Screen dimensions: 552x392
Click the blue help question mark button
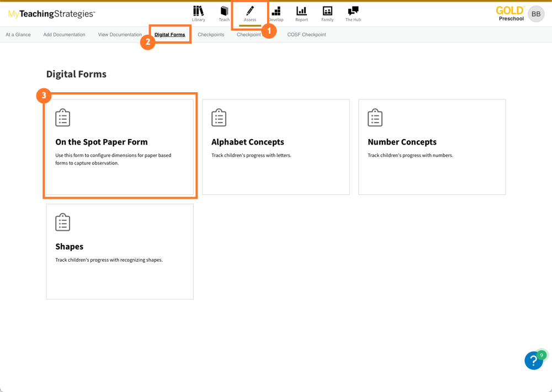[533, 361]
